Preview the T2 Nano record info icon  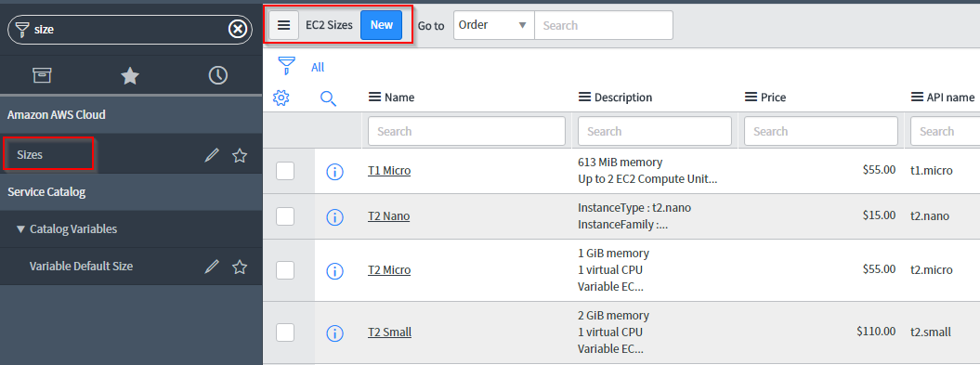[335, 217]
